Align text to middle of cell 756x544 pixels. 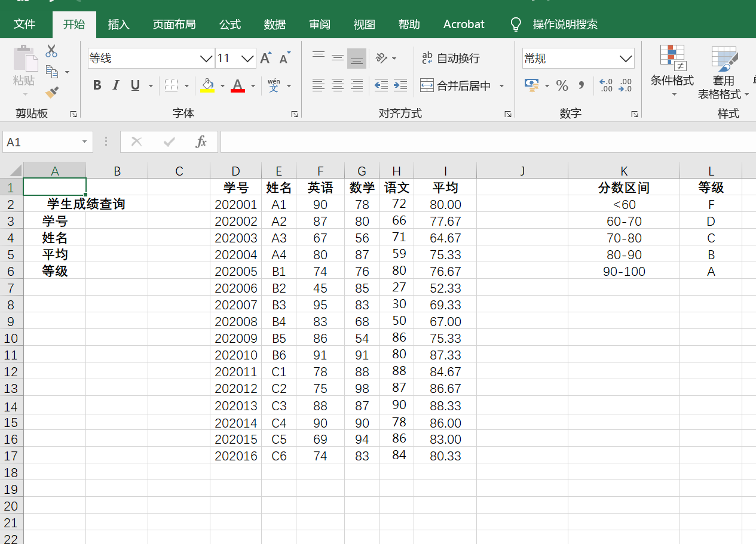click(x=338, y=58)
